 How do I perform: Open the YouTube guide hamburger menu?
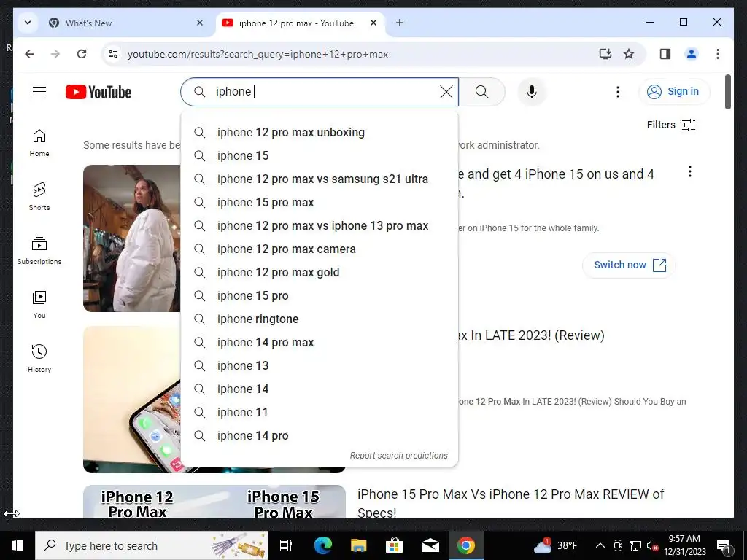point(39,91)
